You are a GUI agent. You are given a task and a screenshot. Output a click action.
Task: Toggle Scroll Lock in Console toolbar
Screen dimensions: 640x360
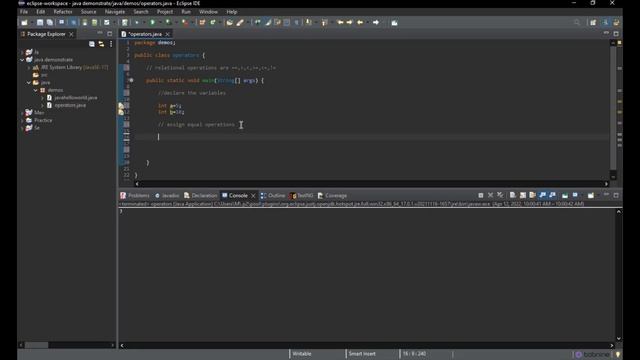(523, 196)
